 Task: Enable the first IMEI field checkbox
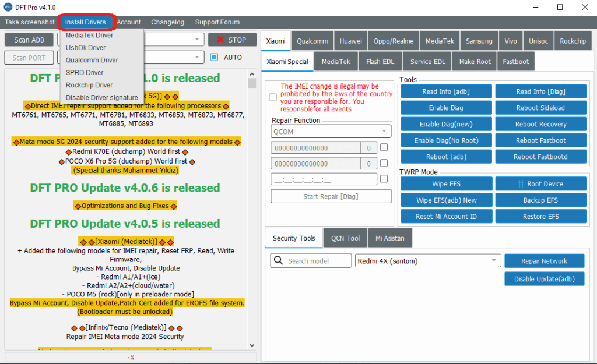click(384, 148)
